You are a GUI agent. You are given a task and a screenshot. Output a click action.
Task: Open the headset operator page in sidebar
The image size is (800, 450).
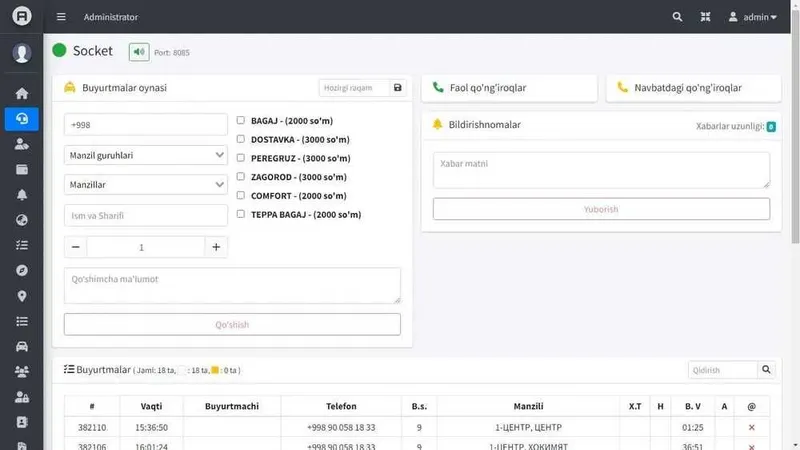[21, 119]
